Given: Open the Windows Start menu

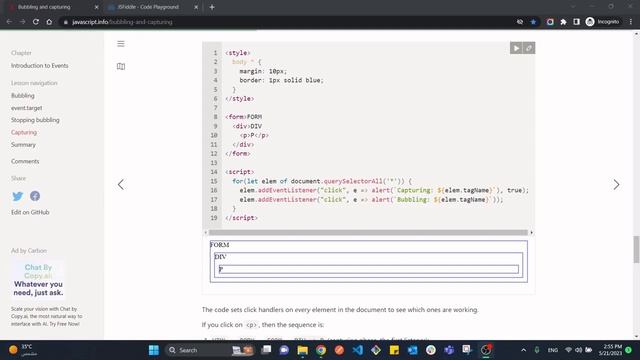Looking at the screenshot, I should pos(154,350).
